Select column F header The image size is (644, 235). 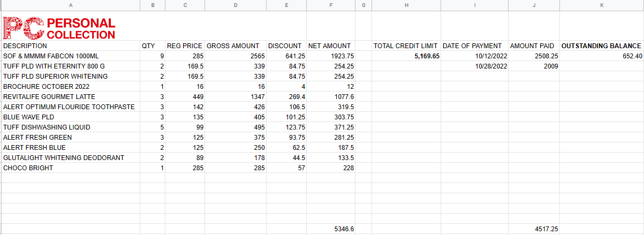coord(331,5)
